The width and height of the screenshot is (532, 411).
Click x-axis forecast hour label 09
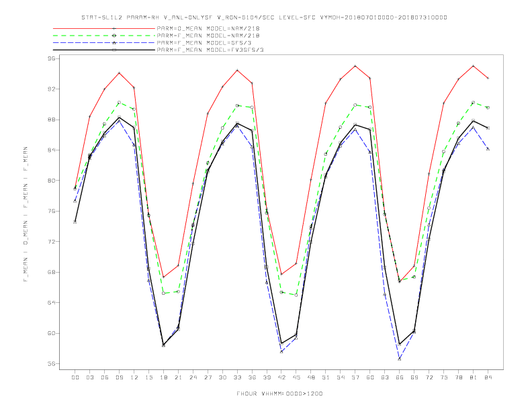point(119,377)
